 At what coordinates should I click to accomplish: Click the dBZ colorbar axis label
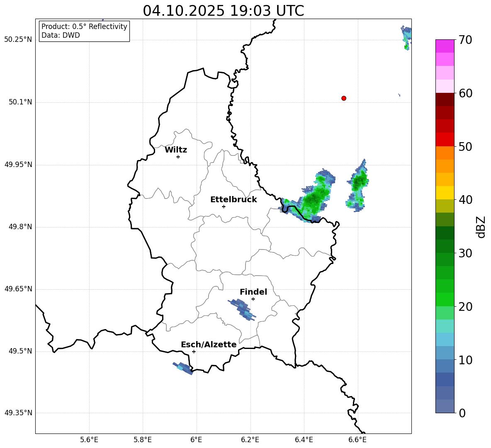481,227
